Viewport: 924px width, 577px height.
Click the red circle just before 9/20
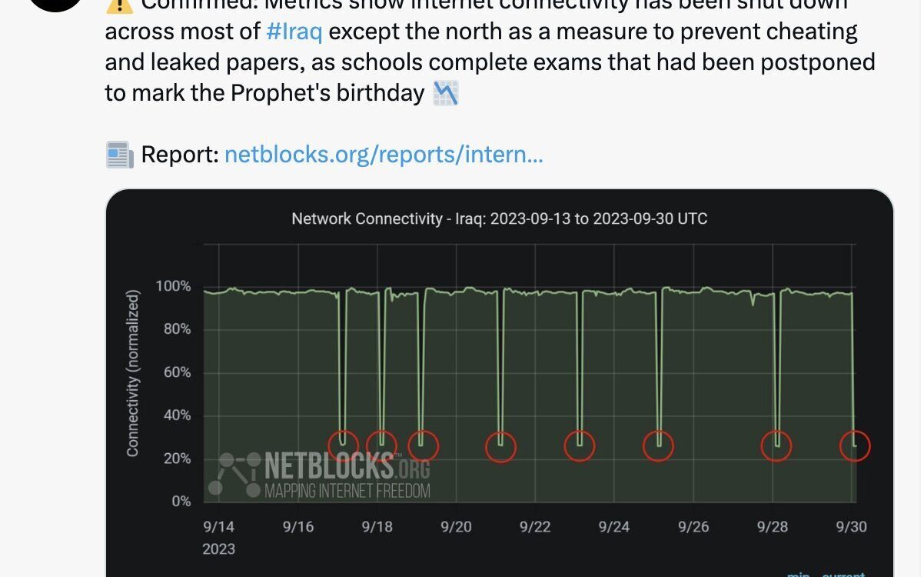(x=422, y=445)
